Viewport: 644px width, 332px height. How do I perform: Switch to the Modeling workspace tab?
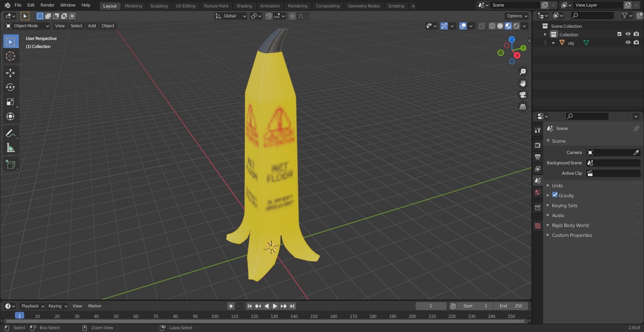(133, 6)
